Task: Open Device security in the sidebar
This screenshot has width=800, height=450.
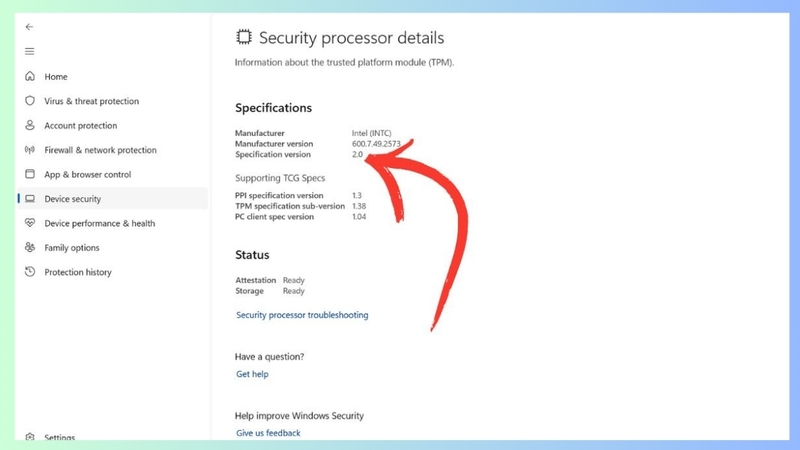Action: point(113,198)
